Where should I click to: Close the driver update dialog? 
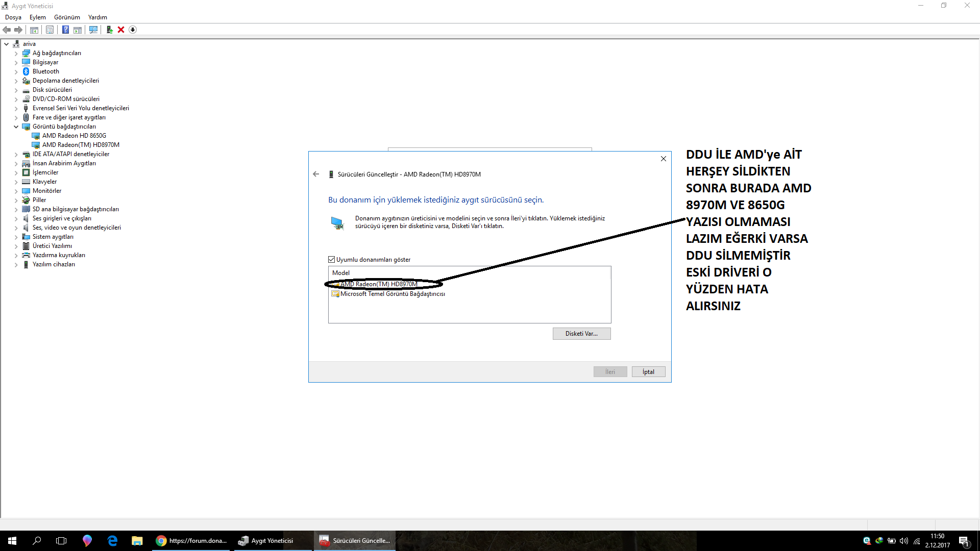point(663,159)
